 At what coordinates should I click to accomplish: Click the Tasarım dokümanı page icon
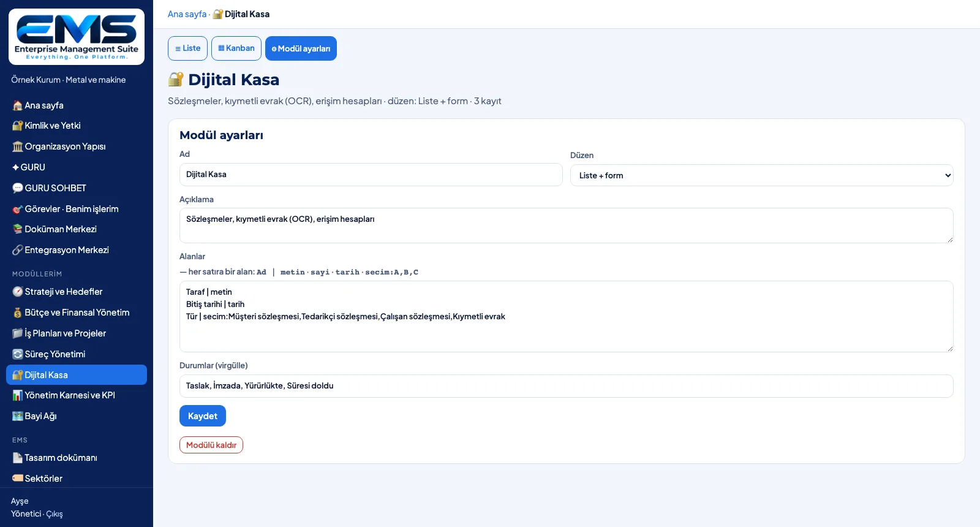[x=18, y=458]
